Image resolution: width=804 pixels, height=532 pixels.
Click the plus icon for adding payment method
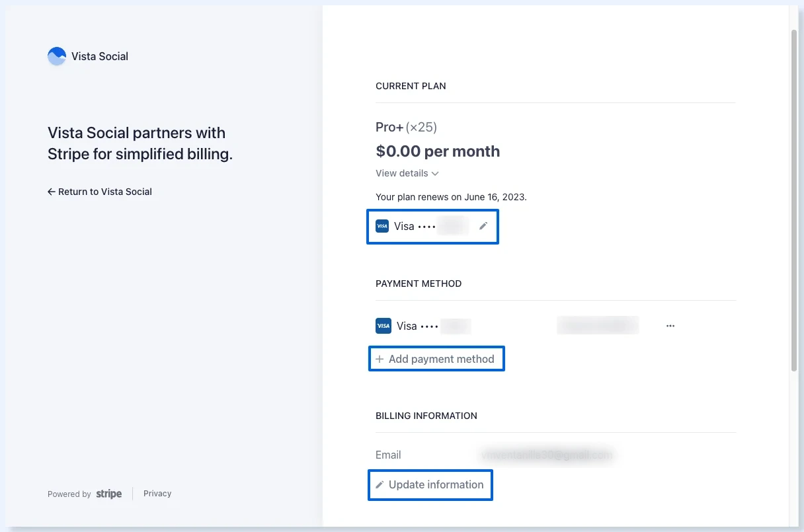(x=380, y=359)
